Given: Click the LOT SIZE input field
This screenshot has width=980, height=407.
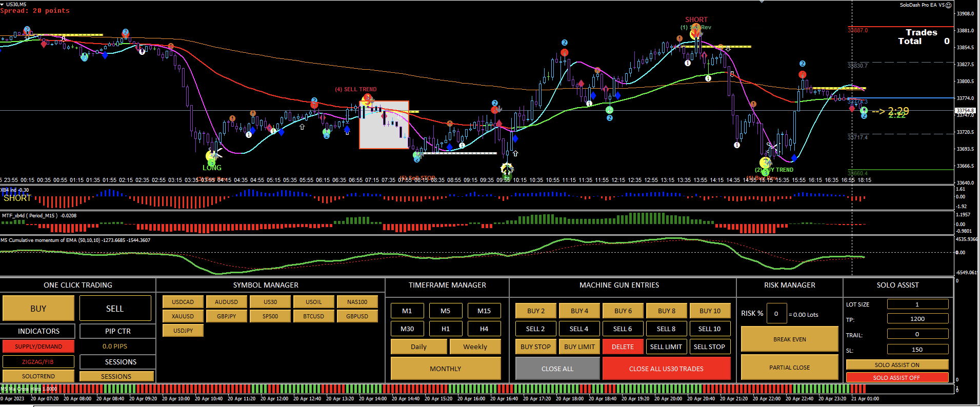Looking at the screenshot, I should [x=917, y=304].
